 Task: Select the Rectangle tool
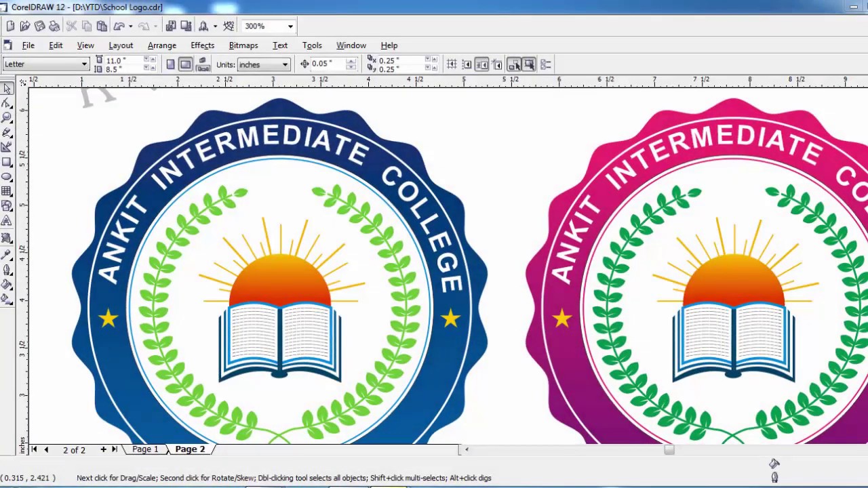[x=7, y=162]
